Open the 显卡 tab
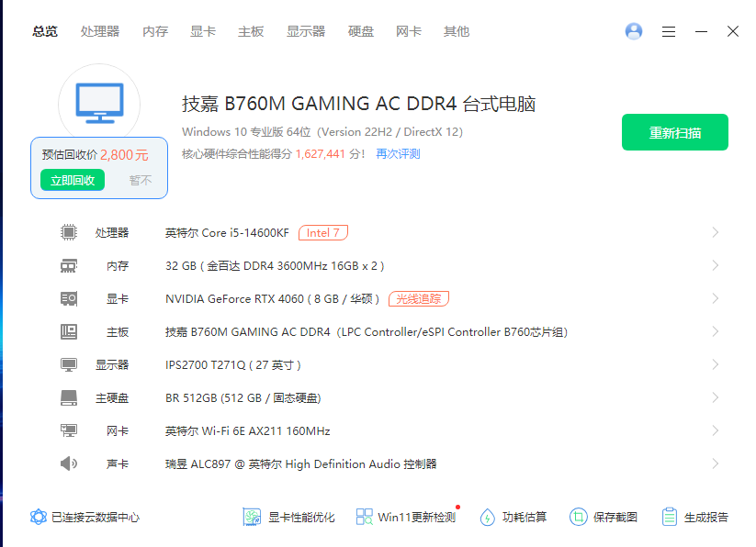The width and height of the screenshot is (756, 547). point(203,32)
